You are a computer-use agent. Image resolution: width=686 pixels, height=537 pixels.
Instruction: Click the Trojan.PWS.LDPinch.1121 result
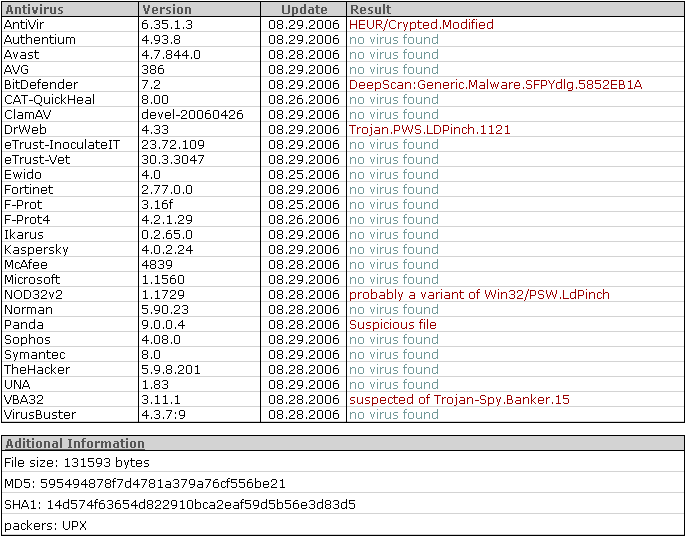point(430,130)
